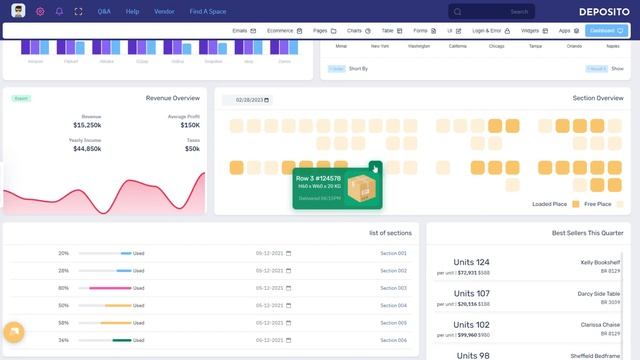Click the magnifier icon in search box

[x=458, y=12]
